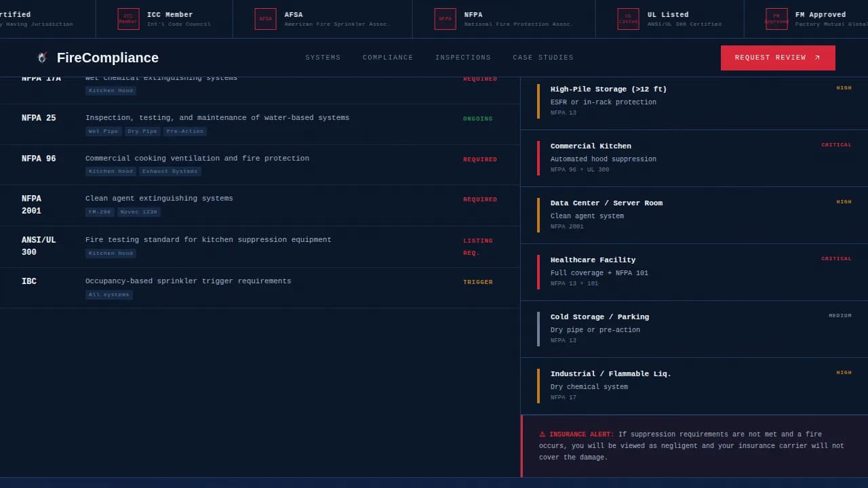Click the UL Listed badge icon
868x488 pixels.
pyautogui.click(x=628, y=19)
